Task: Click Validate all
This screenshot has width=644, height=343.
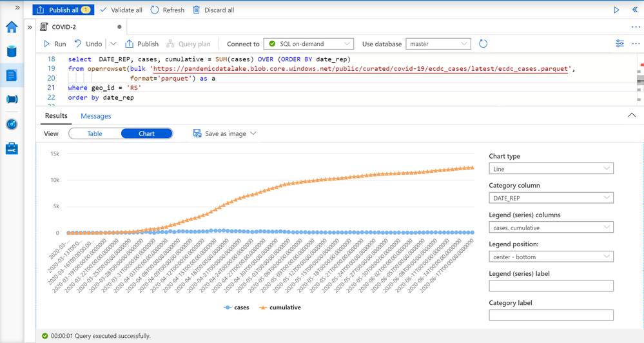Action: tap(121, 10)
